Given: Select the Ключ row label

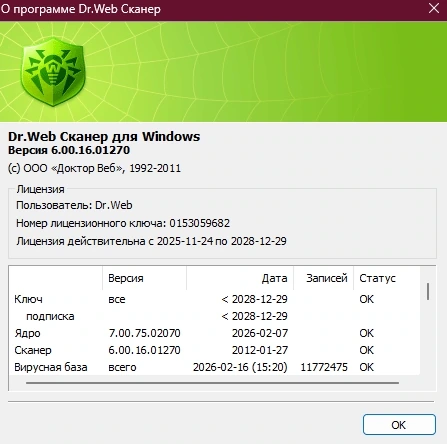Looking at the screenshot, I should [x=28, y=299].
